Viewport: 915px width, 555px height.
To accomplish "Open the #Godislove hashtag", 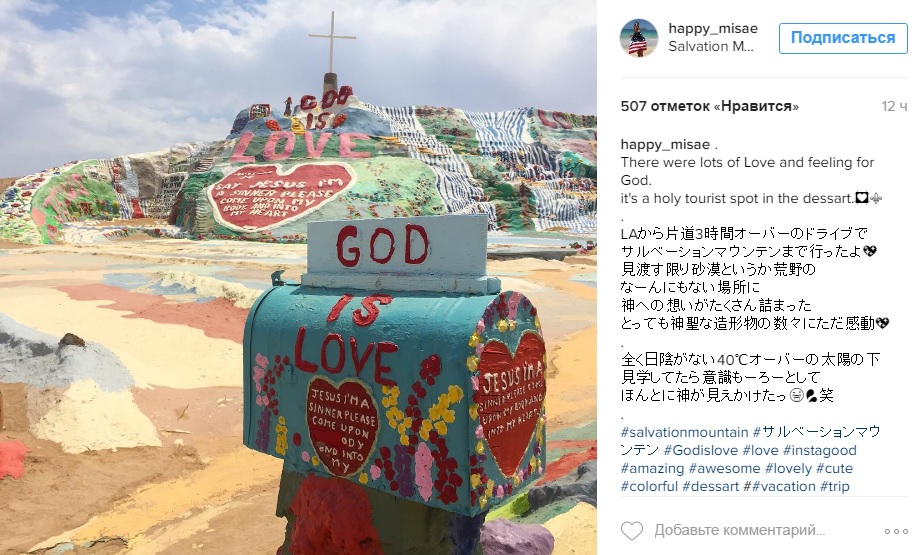I will (701, 451).
